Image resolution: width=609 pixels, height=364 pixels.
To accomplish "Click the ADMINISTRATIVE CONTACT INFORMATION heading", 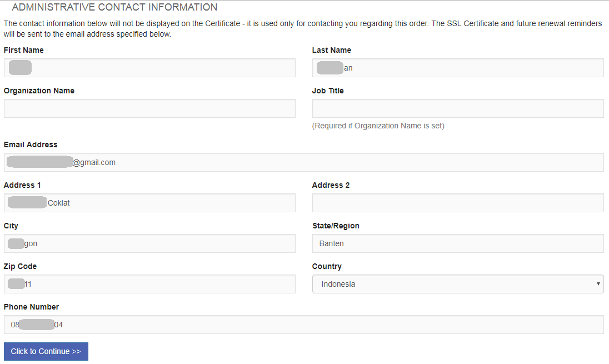I will [114, 7].
